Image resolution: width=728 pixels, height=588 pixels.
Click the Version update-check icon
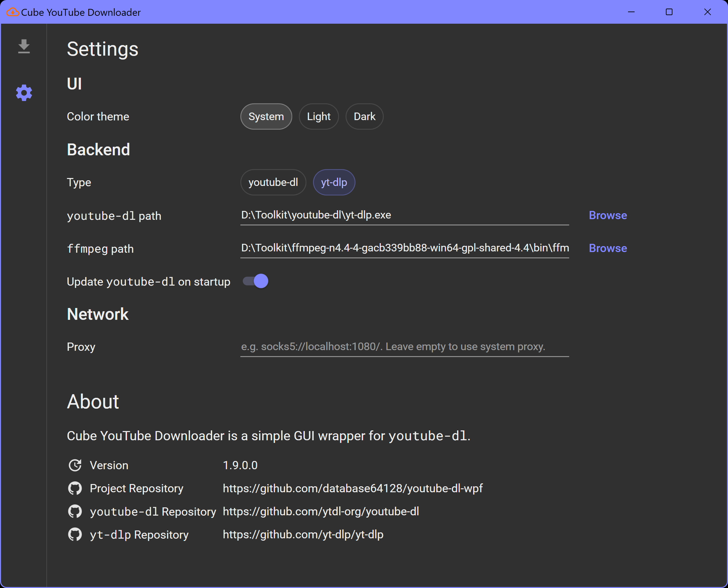click(75, 465)
